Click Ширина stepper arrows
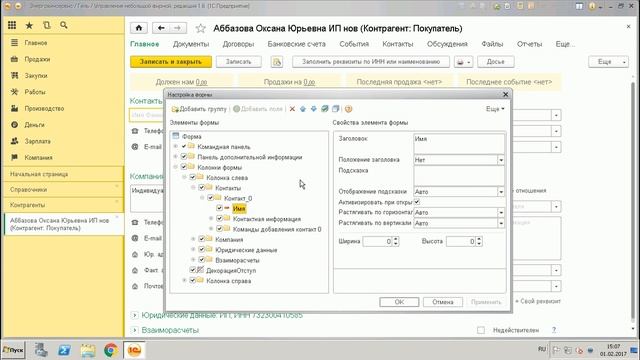The image size is (640, 360). (396, 242)
